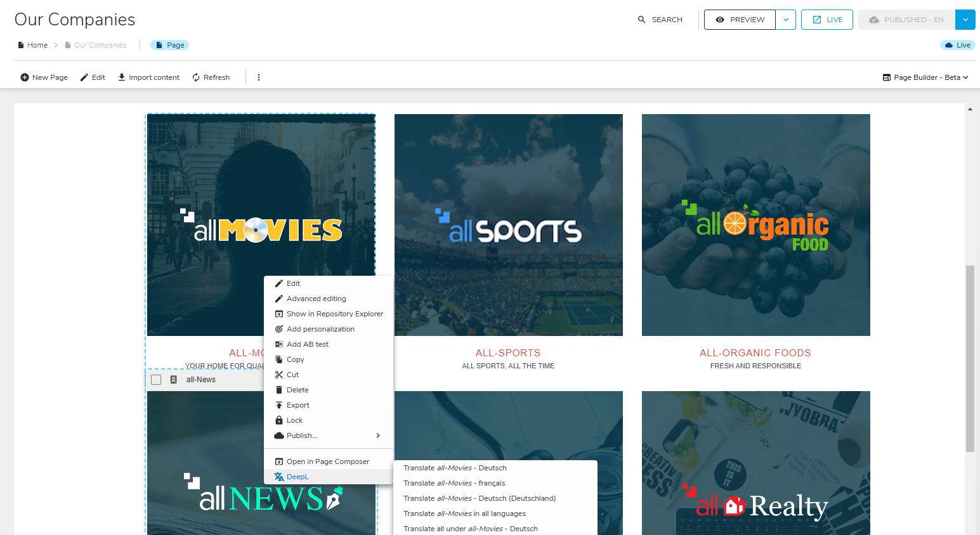Click the DeepL translate menu item

[x=329, y=477]
